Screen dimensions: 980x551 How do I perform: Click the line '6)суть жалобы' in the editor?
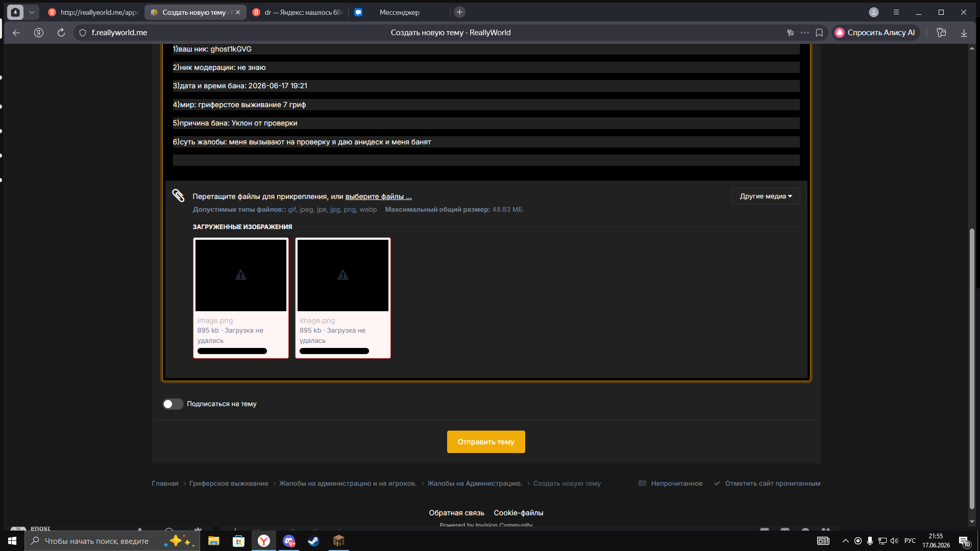[x=486, y=142]
